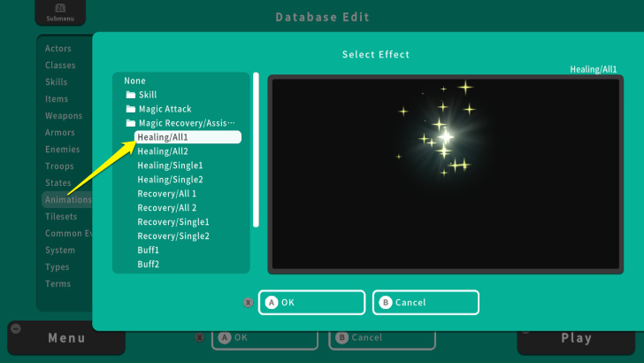Screen dimensions: 644x363
Task: Click the X button icon beside dialog OK
Action: pyautogui.click(x=248, y=303)
